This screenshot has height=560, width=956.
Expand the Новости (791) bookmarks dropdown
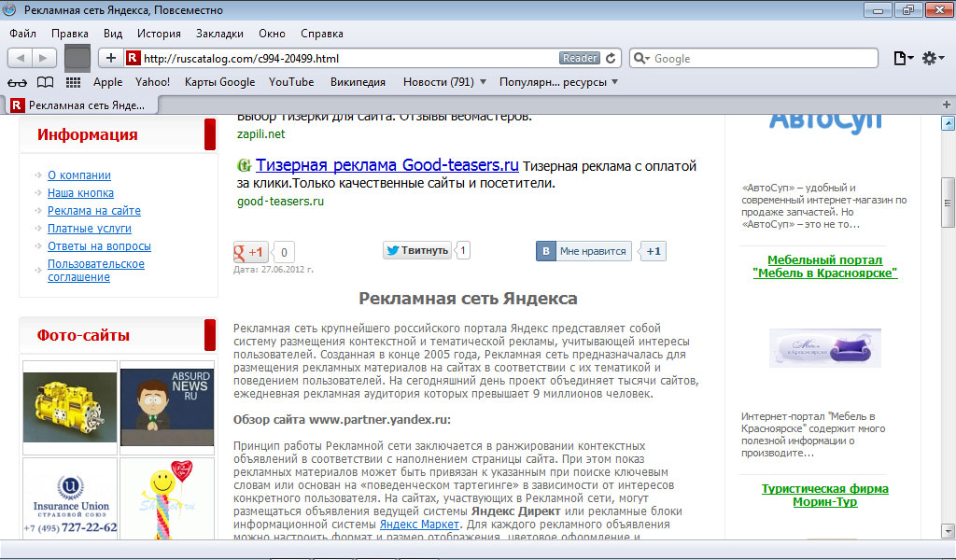pyautogui.click(x=444, y=81)
